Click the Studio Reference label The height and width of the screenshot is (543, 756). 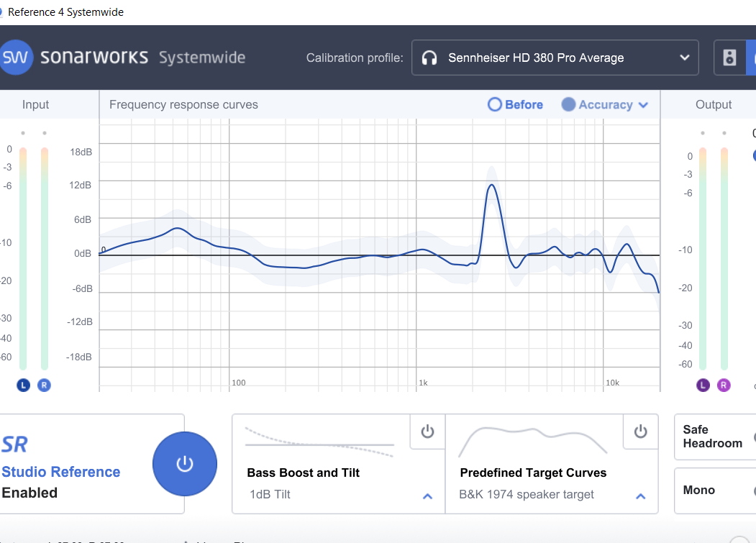pos(60,472)
